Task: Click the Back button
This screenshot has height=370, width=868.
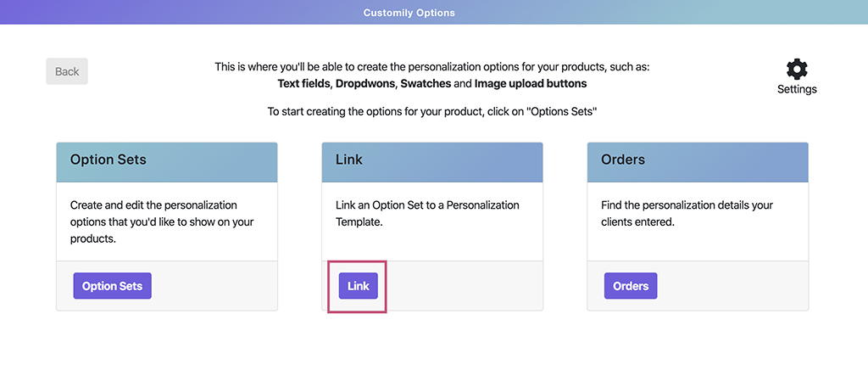Action: [x=67, y=71]
